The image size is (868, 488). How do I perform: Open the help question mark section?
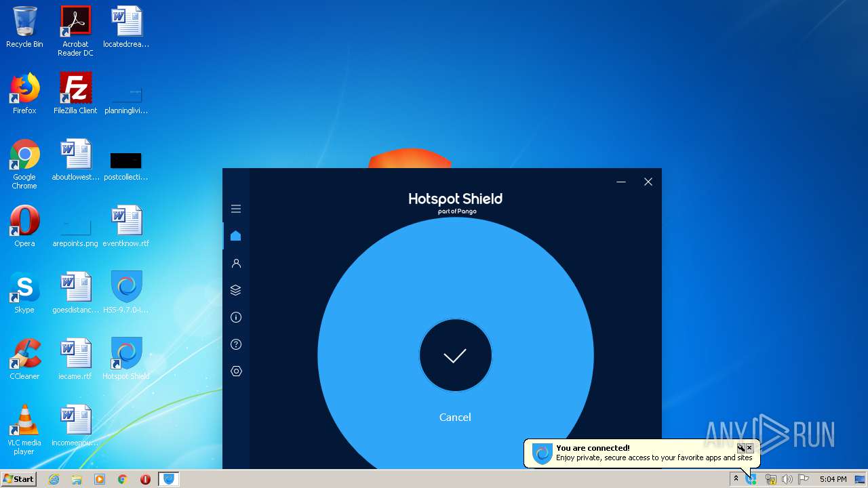[236, 344]
